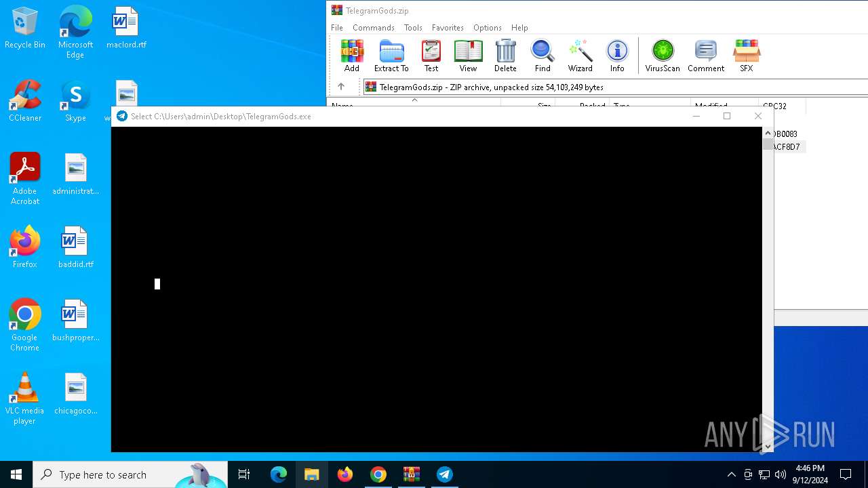Open Task View in taskbar

click(x=244, y=474)
